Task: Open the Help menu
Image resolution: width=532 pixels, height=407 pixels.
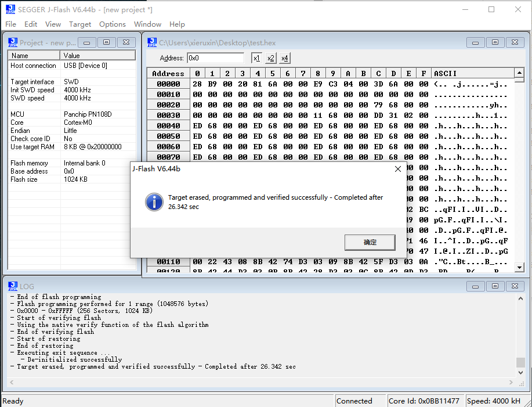Action: [177, 24]
